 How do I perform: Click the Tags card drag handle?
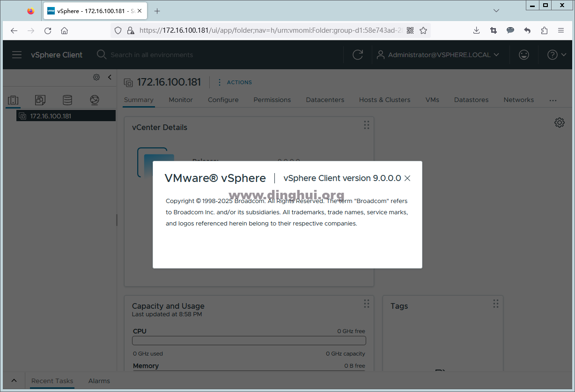coord(496,304)
